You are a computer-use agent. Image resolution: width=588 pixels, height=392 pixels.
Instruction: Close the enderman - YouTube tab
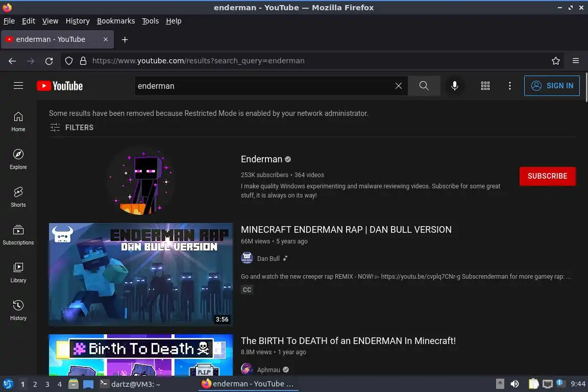[106, 39]
